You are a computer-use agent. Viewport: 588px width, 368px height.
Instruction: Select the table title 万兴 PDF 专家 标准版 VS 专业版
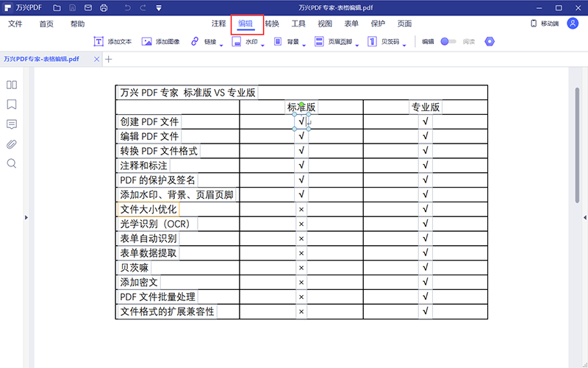point(187,93)
